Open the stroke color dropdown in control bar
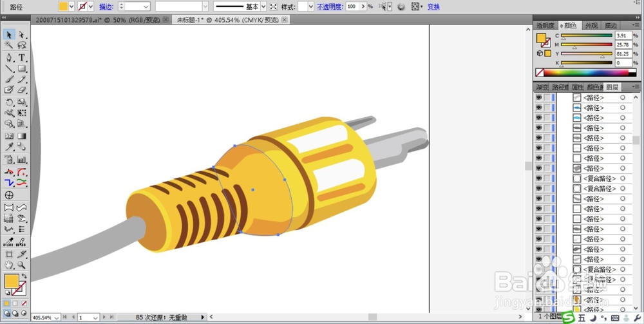Viewport: 644px width, 324px height. click(91, 6)
